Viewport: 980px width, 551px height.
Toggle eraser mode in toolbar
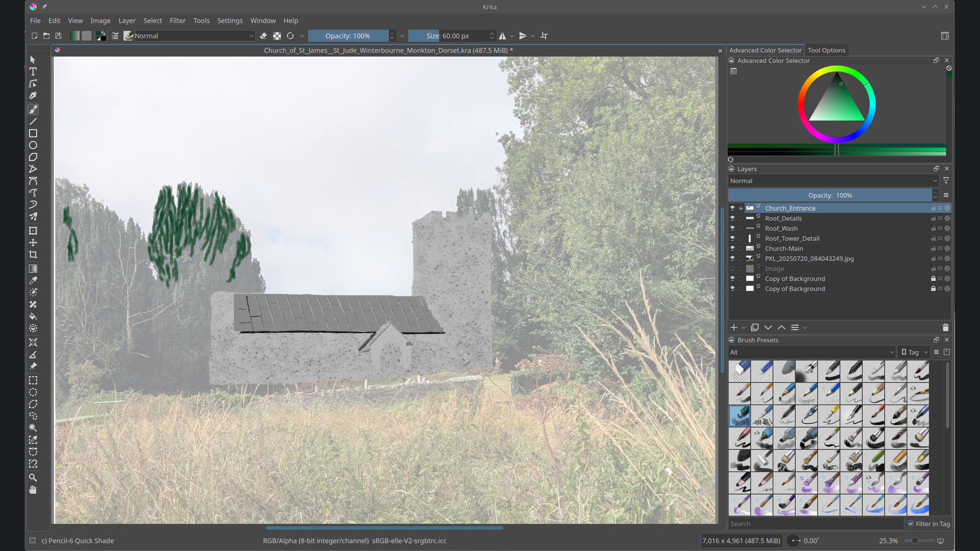click(263, 36)
